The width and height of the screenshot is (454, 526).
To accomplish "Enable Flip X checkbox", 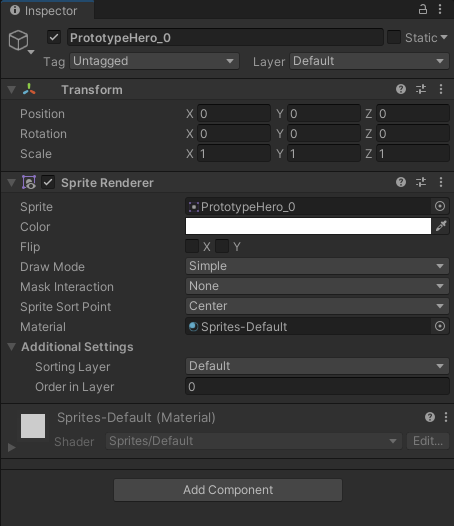I will [x=192, y=246].
